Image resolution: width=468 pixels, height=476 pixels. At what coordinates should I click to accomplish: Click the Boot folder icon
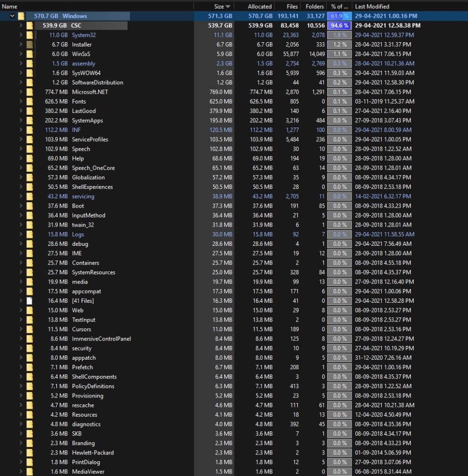tap(29, 206)
